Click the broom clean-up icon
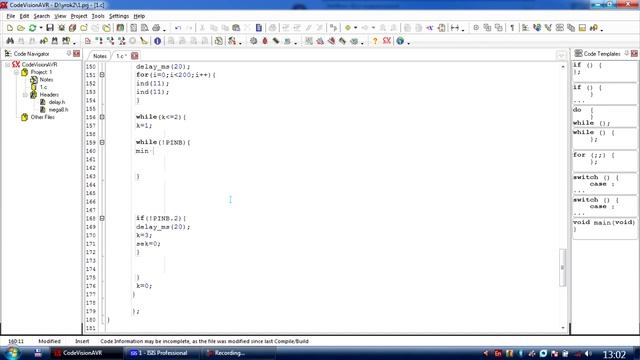 point(144,41)
